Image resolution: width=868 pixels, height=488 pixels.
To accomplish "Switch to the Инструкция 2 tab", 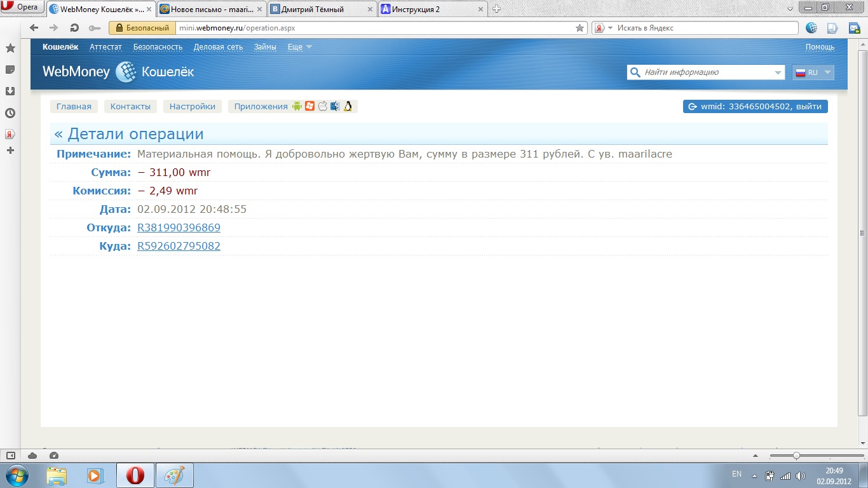I will pyautogui.click(x=433, y=9).
